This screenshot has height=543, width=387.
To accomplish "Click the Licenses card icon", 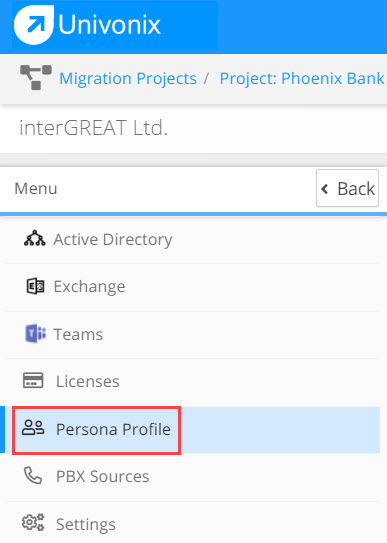I will click(x=33, y=380).
